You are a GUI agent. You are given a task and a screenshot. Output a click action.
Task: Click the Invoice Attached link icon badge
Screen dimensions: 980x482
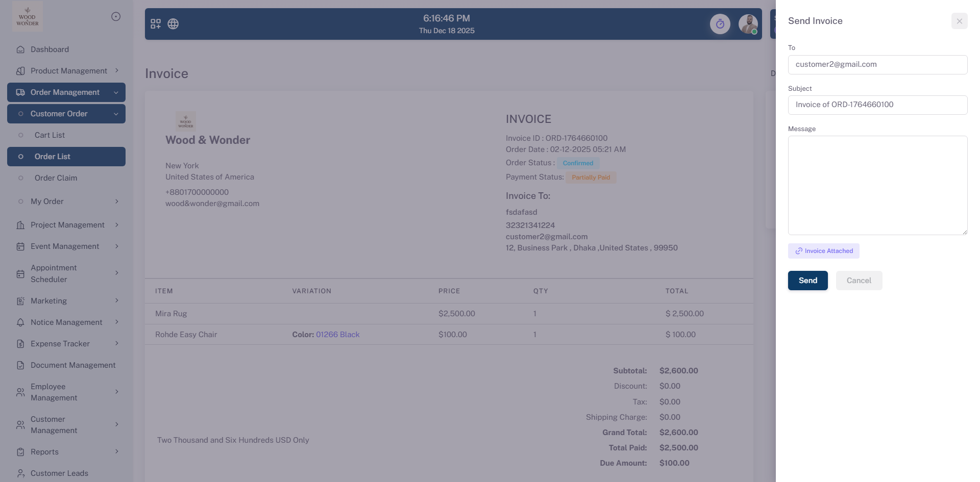click(823, 251)
